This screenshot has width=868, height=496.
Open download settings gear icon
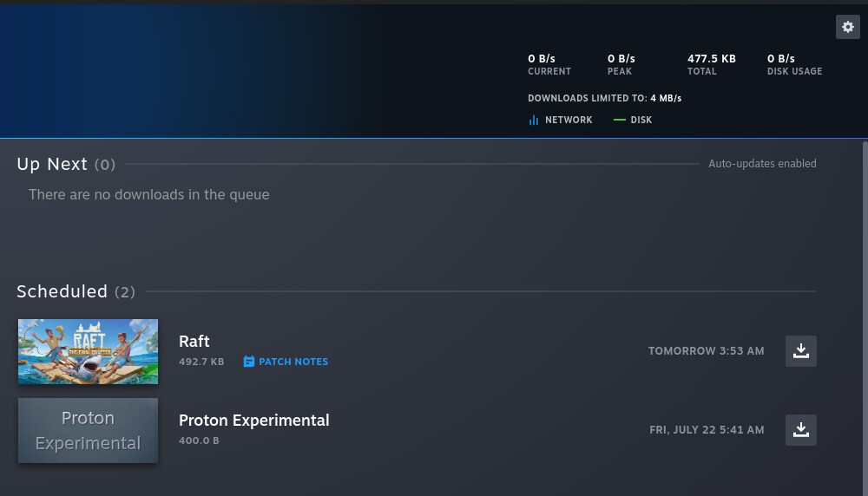pyautogui.click(x=847, y=27)
